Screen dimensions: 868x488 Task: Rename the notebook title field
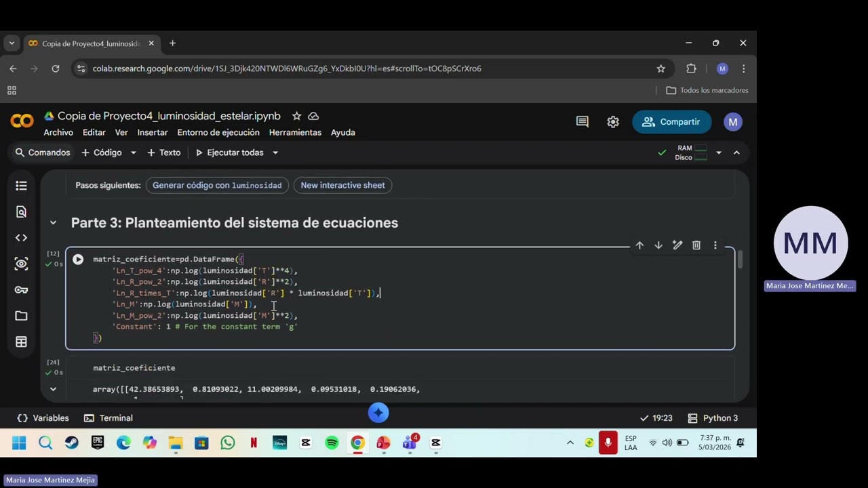[169, 116]
